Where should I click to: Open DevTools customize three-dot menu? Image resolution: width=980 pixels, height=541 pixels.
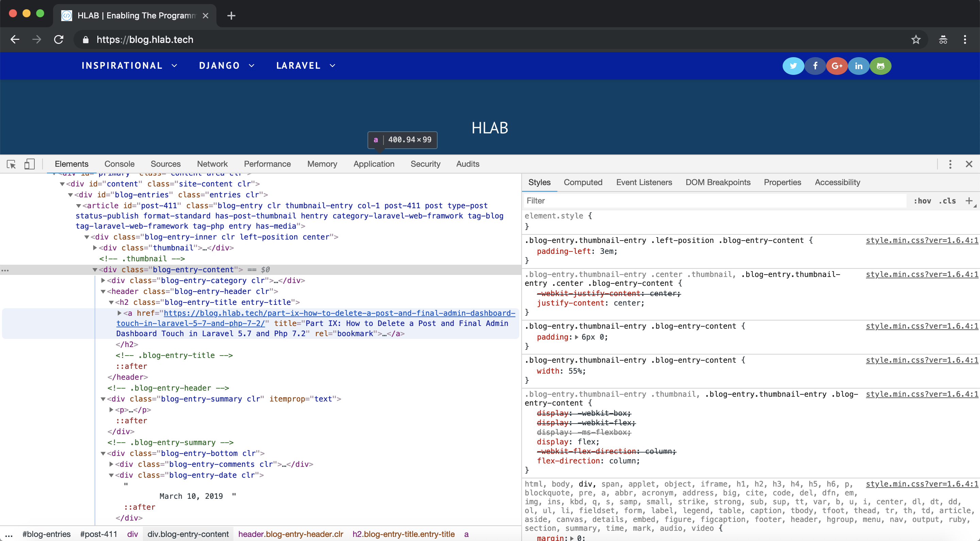point(950,164)
